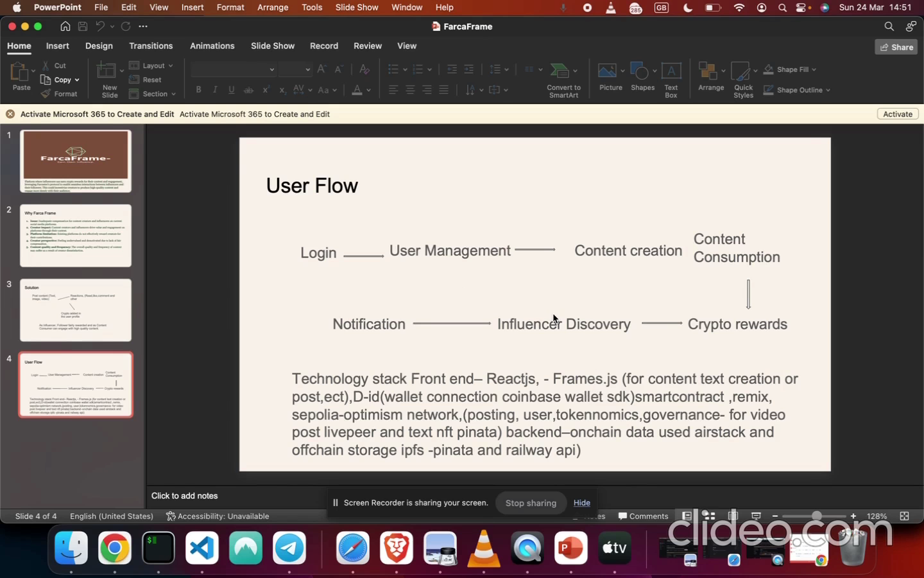Open Telegram from the Dock
The height and width of the screenshot is (578, 924).
(x=289, y=548)
